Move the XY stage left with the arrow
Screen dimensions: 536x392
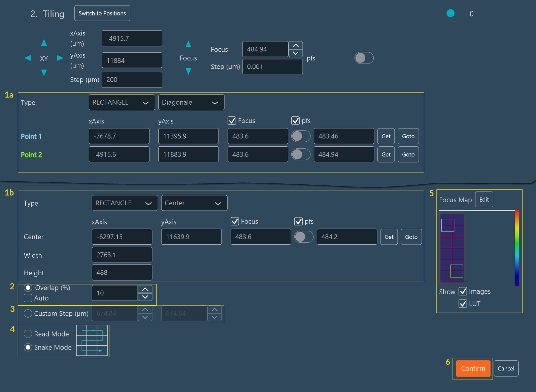28,58
